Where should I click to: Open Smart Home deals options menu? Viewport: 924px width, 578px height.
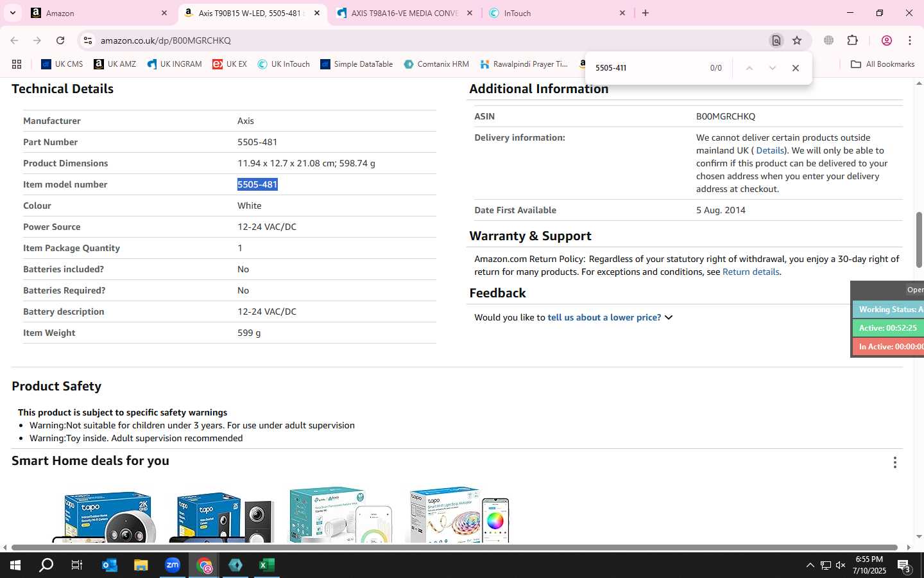click(x=895, y=462)
